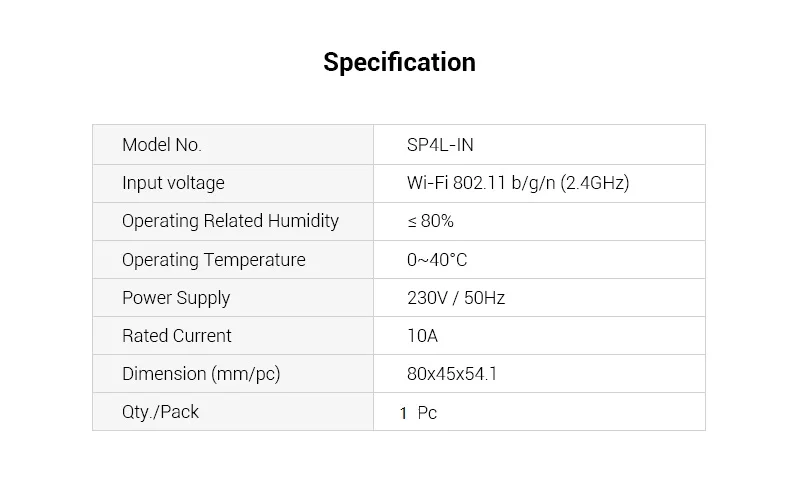
Task: Select the Qty./Pack label
Action: [x=160, y=412]
